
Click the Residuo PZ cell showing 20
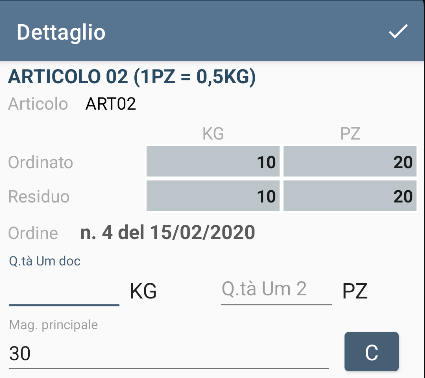(350, 196)
